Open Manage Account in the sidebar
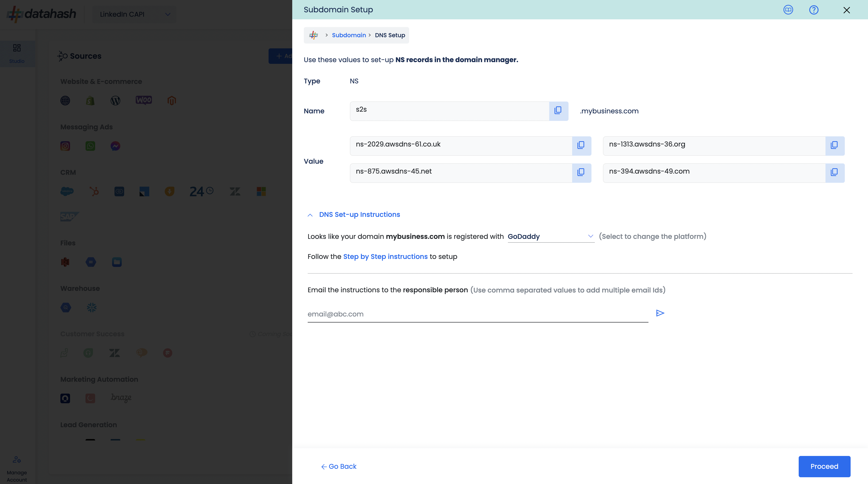 (17, 469)
